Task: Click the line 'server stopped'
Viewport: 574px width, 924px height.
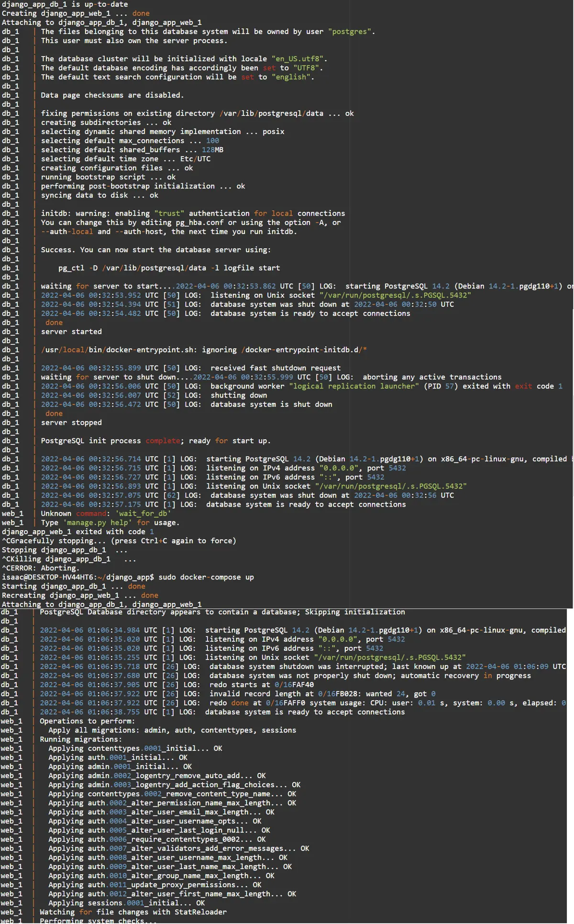Action: [71, 423]
